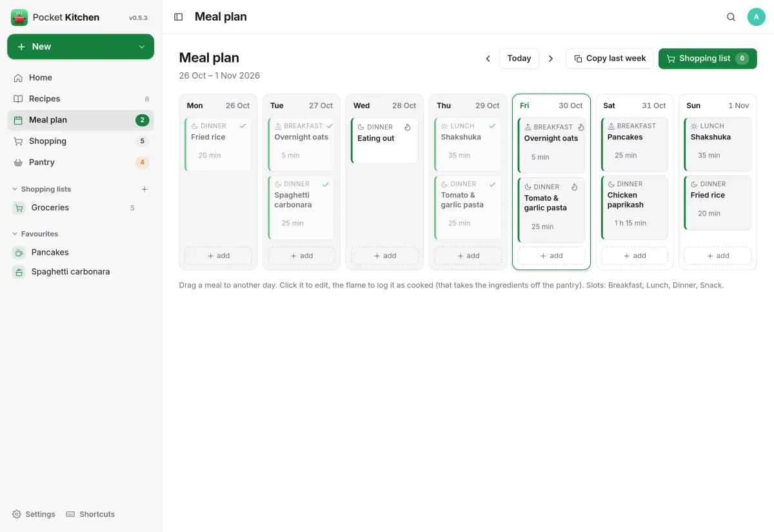Click the moon icon on Sunday's Fried rice dinner
This screenshot has height=532, width=774.
click(694, 184)
